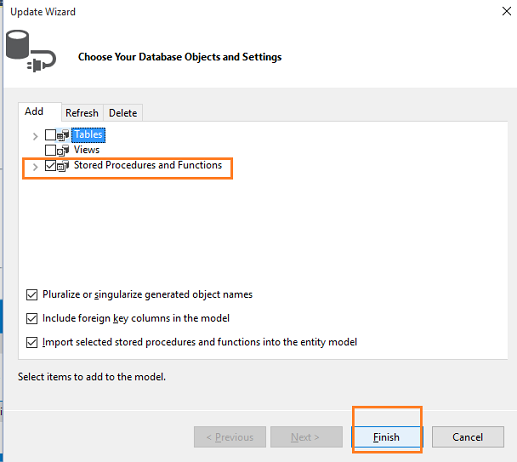The height and width of the screenshot is (462, 517).
Task: Uncheck Stored Procedures and Functions checkbox
Action: [50, 166]
